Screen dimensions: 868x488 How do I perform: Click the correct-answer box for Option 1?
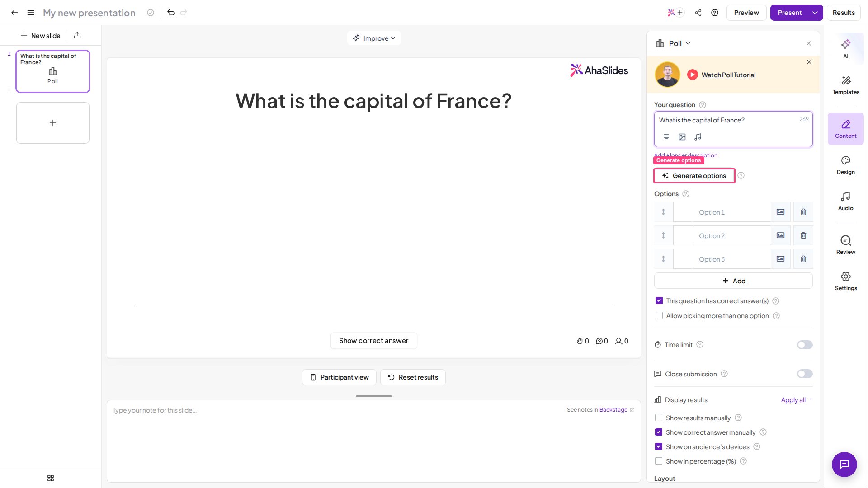pos(683,212)
